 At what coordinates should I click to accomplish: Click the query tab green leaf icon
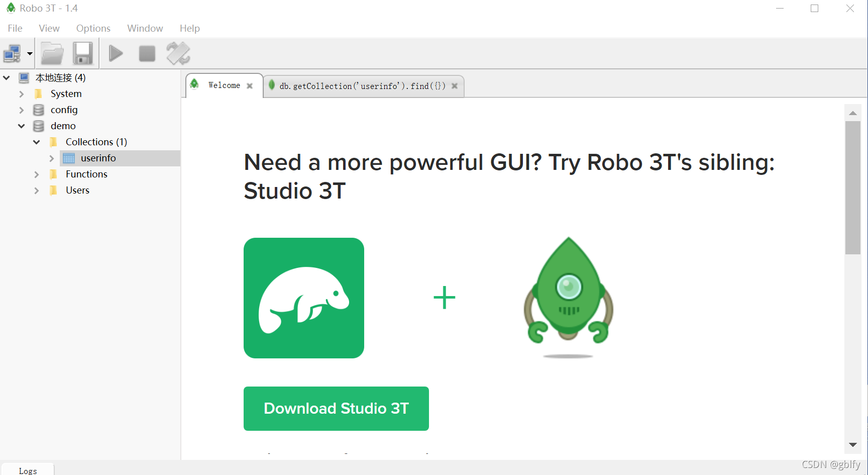click(x=272, y=85)
